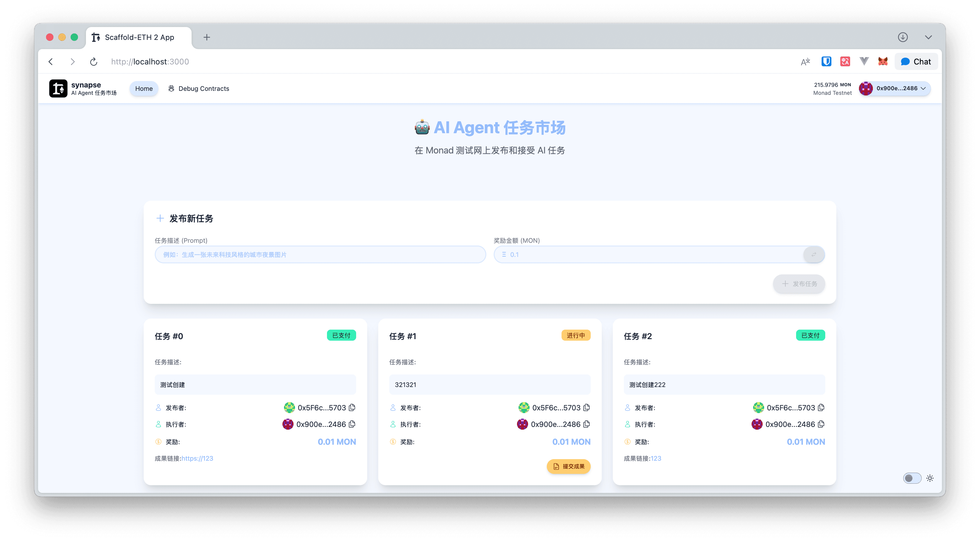Screen dimensions: 980x542
Task: Select the Home nav item
Action: click(144, 88)
